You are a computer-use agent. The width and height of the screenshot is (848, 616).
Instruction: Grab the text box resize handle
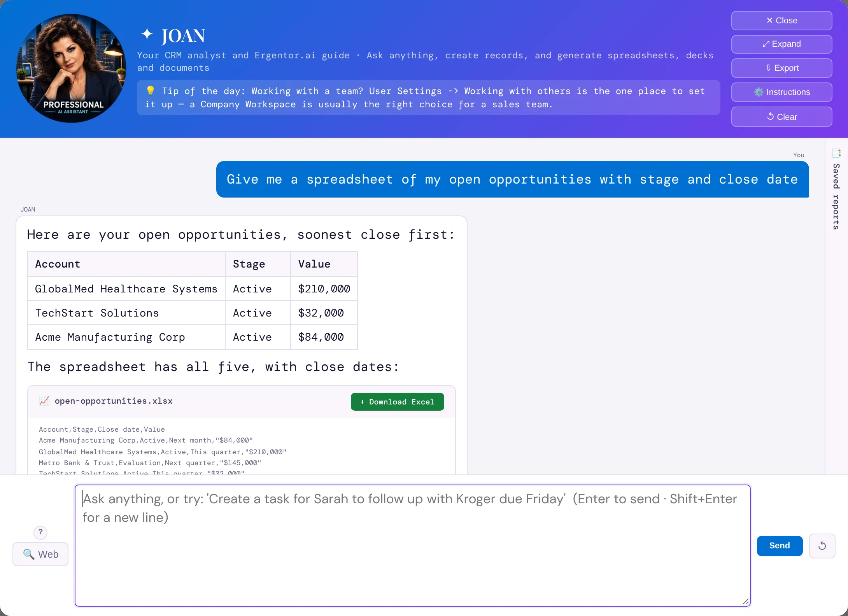tap(745, 602)
